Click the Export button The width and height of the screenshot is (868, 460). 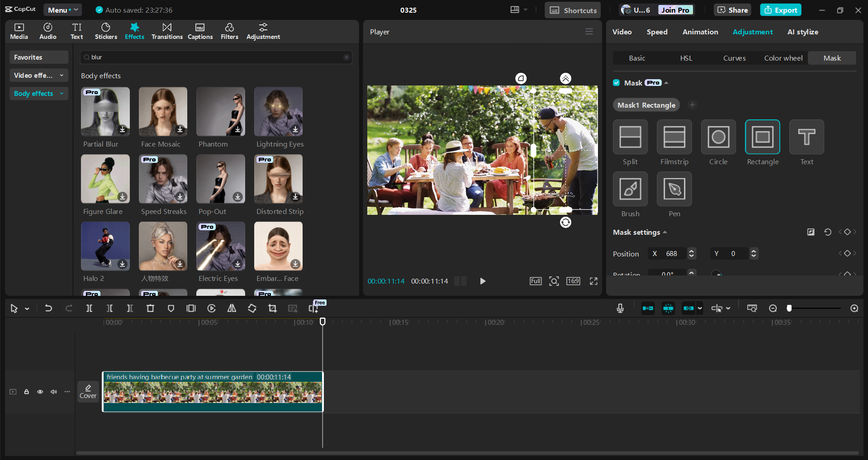(x=780, y=9)
